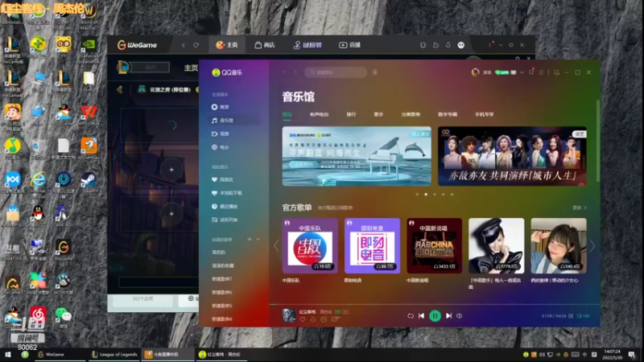Switch to WeGame 商店 tab

tap(265, 45)
